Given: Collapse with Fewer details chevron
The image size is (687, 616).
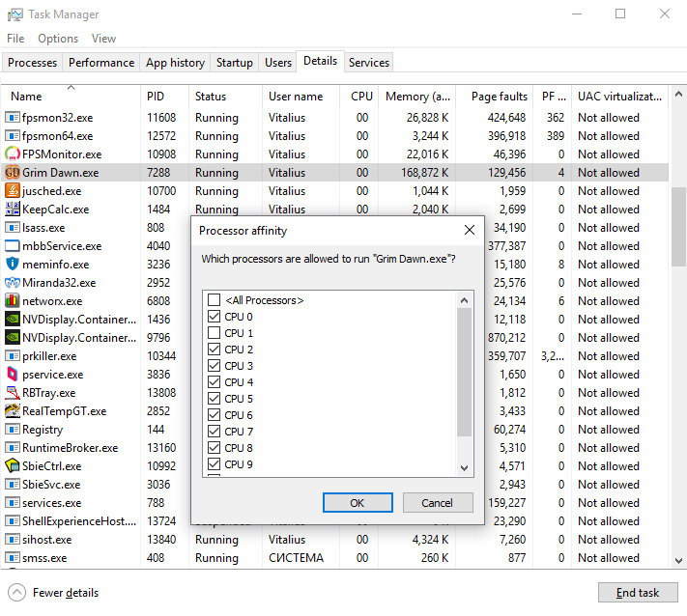Looking at the screenshot, I should pyautogui.click(x=16, y=593).
